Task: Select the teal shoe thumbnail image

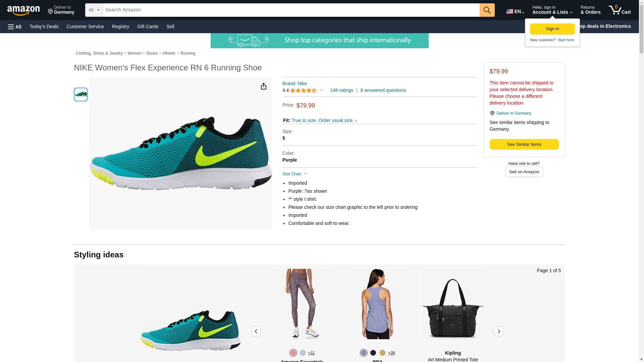Action: [x=81, y=95]
